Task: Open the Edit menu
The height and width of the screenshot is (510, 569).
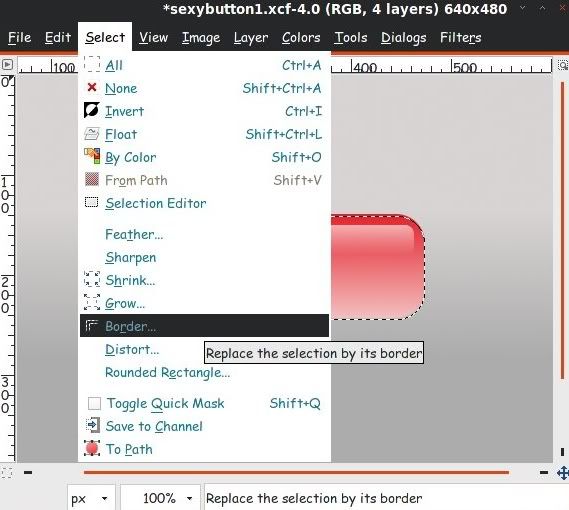Action: 58,37
